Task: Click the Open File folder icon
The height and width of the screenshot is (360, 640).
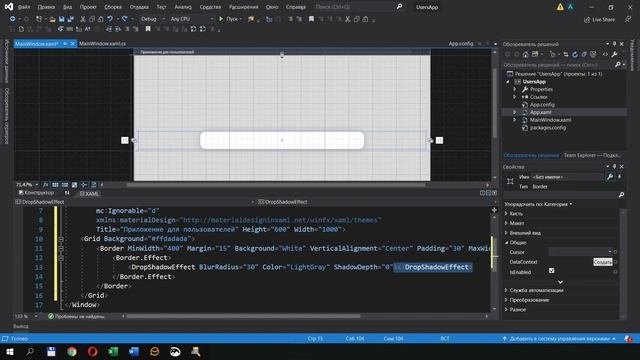Action: tap(52, 19)
